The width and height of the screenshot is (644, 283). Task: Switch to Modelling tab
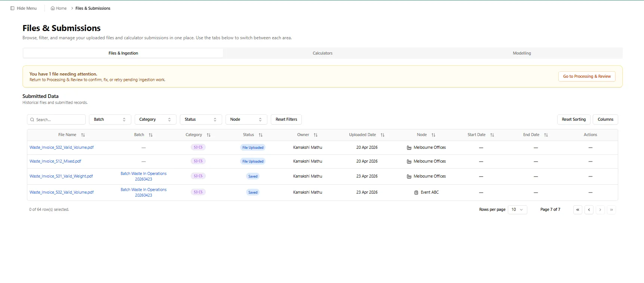522,53
